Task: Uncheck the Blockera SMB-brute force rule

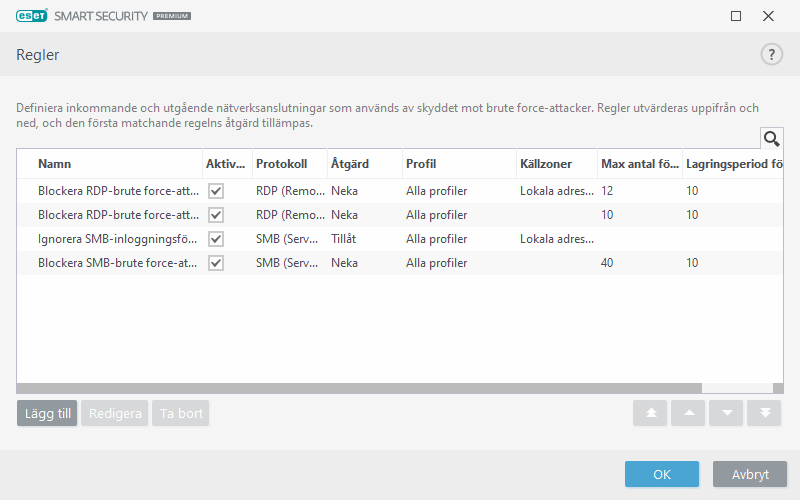Action: point(215,263)
